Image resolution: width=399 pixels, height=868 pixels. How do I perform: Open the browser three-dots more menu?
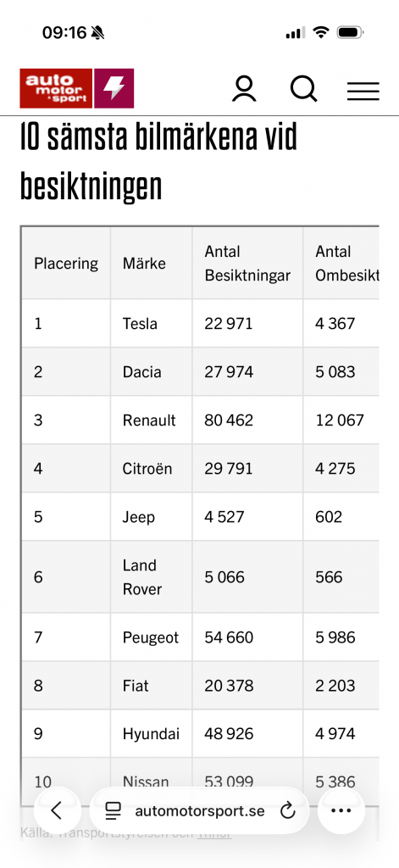click(341, 811)
